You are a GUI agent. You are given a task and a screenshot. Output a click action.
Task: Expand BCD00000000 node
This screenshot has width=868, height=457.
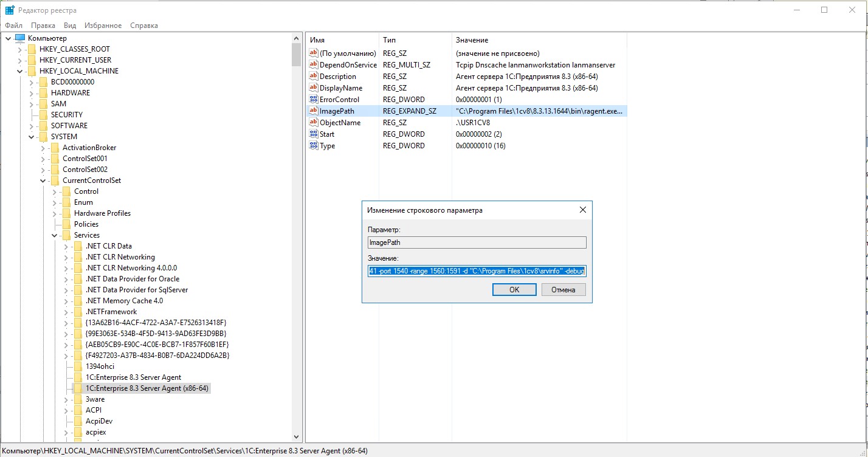(31, 82)
